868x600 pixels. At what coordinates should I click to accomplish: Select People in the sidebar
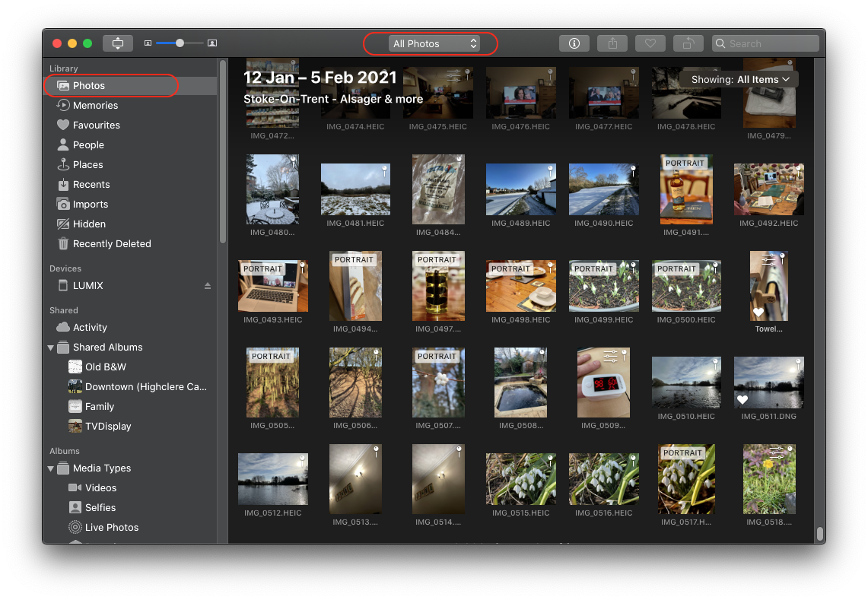point(88,145)
